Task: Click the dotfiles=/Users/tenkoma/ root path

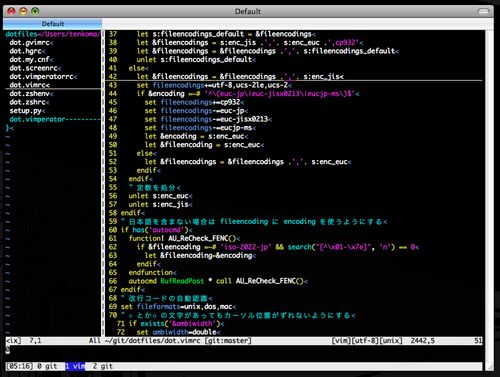Action: 53,34
